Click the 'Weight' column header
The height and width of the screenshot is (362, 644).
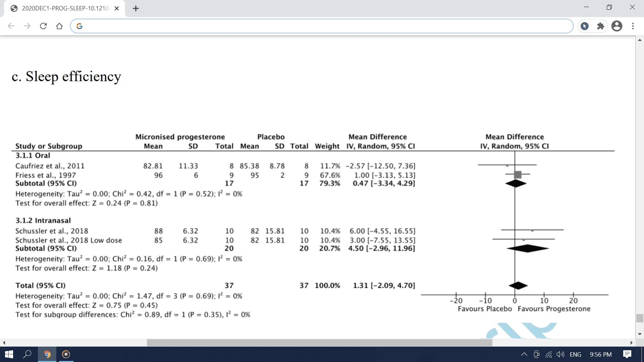327,146
